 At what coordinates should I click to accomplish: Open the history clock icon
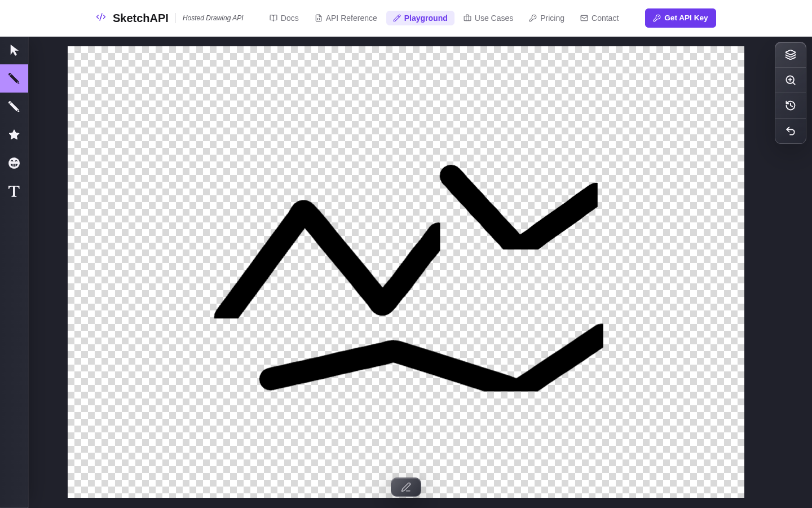tap(791, 106)
